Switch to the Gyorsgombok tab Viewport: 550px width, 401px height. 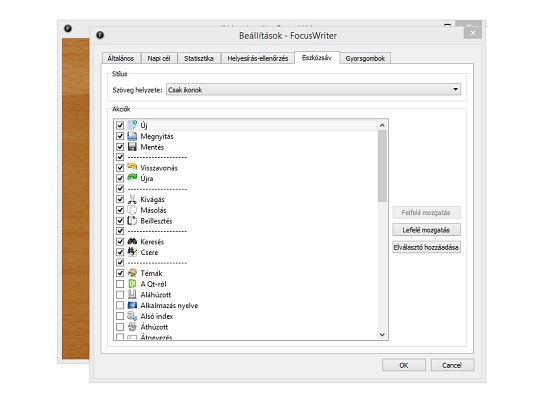(x=365, y=58)
